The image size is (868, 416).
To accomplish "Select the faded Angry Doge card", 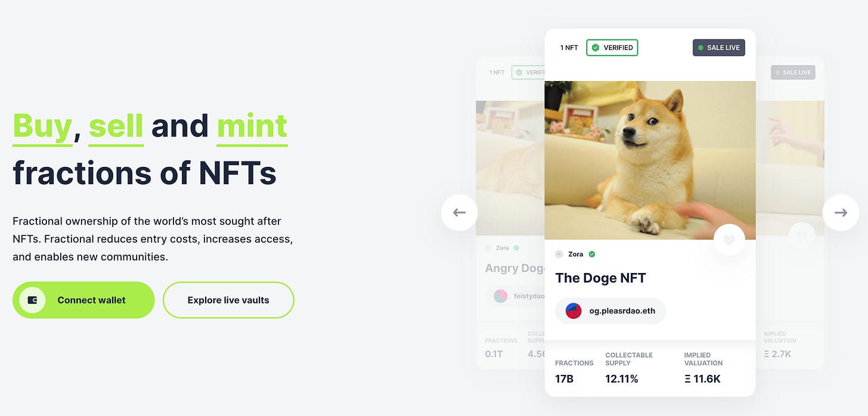I will 510,212.
